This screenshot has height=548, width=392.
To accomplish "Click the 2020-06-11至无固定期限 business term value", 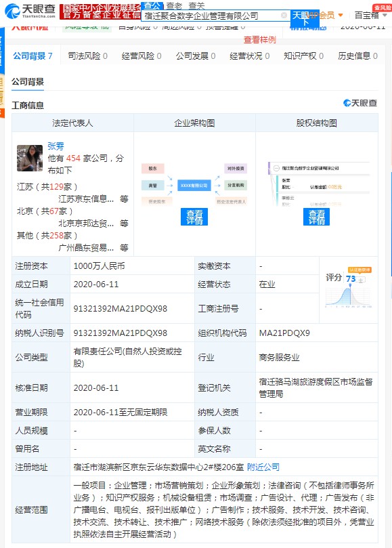I will click(121, 412).
